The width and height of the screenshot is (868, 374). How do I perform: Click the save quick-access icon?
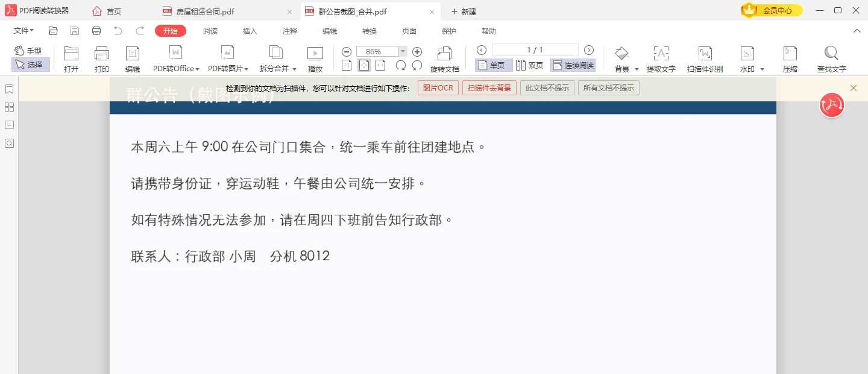click(x=75, y=31)
